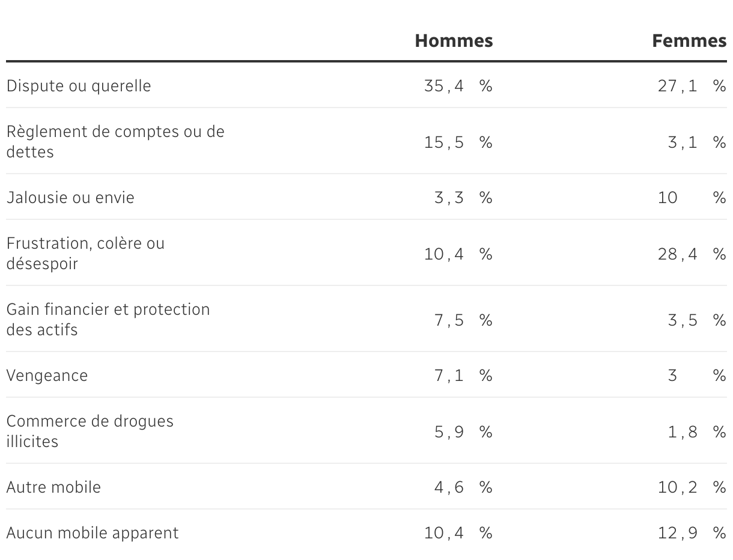
Task: Click the 35,4 % Hommes value
Action: tap(458, 86)
